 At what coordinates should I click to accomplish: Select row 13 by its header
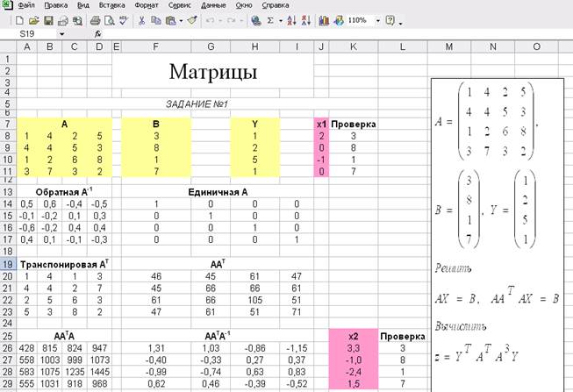tap(8, 192)
